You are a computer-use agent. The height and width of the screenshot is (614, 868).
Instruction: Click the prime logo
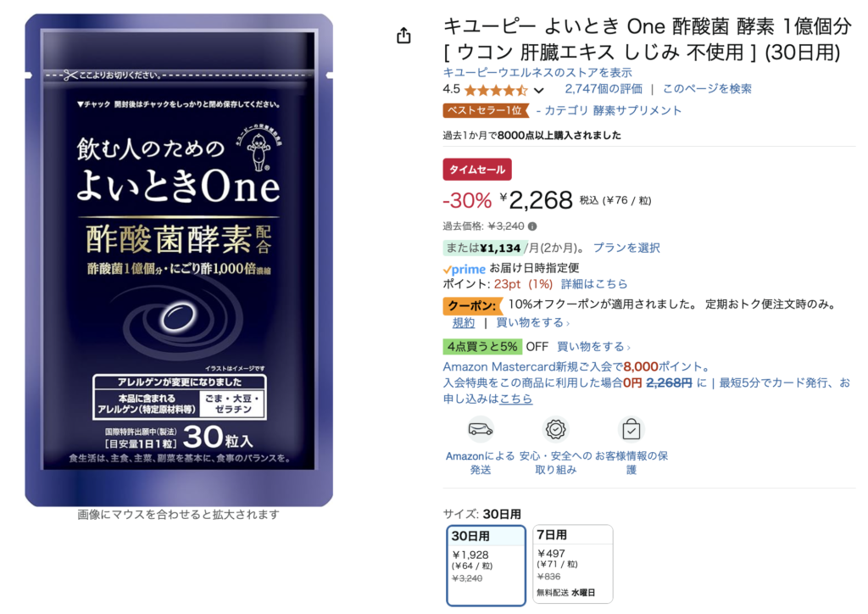pyautogui.click(x=464, y=269)
